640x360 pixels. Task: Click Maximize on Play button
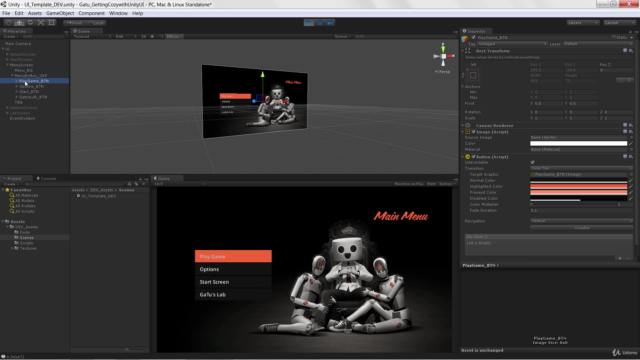tap(409, 184)
